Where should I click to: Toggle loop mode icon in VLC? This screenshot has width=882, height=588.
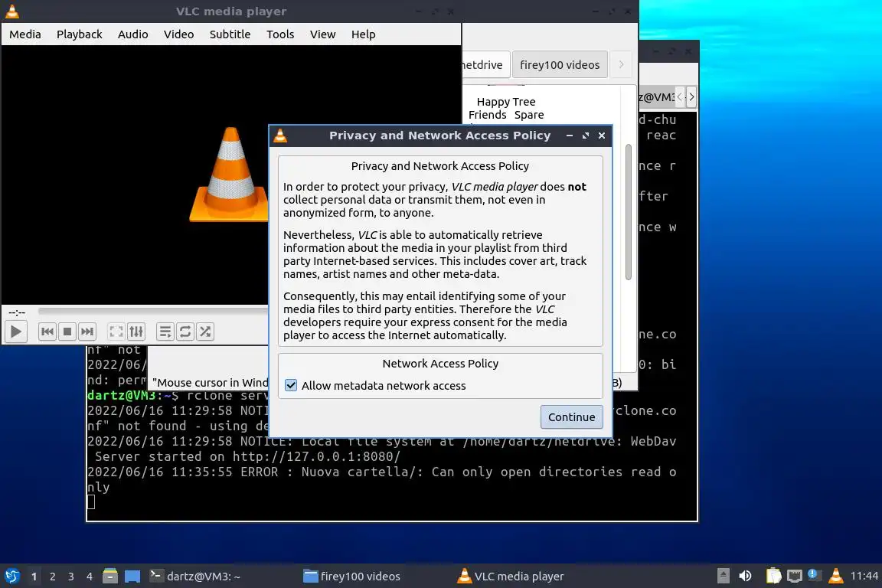185,332
